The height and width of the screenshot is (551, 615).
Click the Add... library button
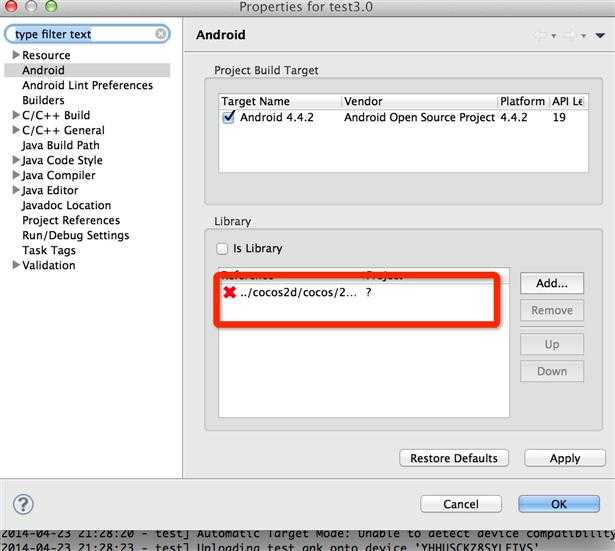552,283
